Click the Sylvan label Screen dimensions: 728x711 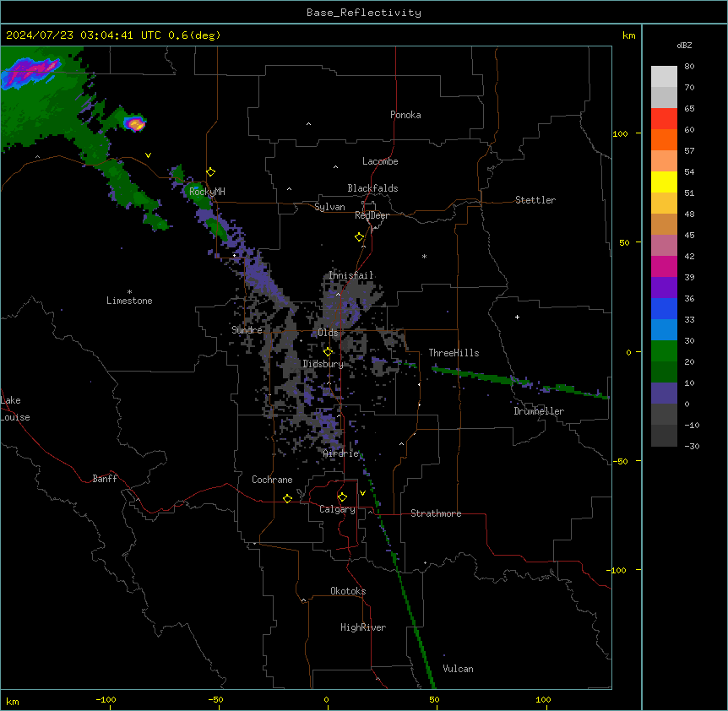coord(329,207)
